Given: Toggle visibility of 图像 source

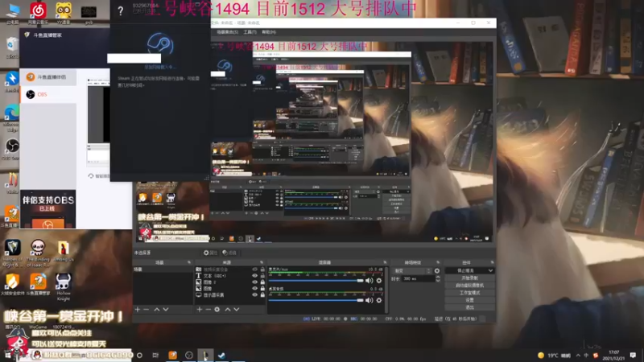Looking at the screenshot, I should (x=254, y=289).
